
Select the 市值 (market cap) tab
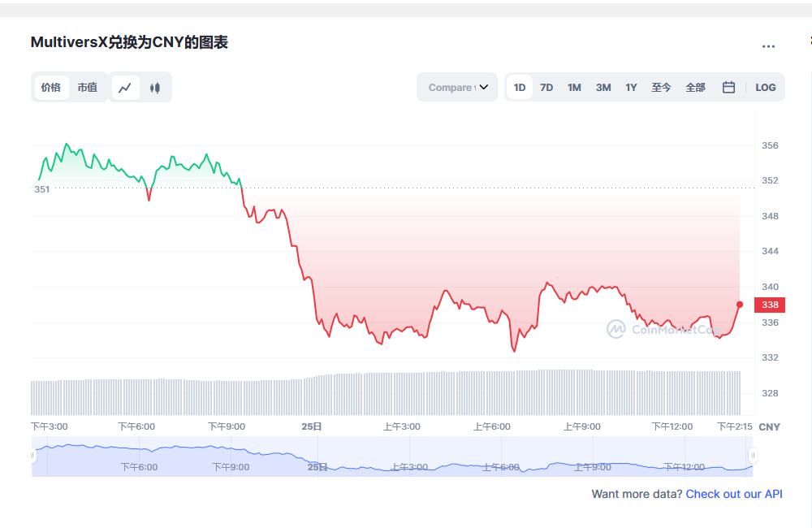tap(88, 88)
